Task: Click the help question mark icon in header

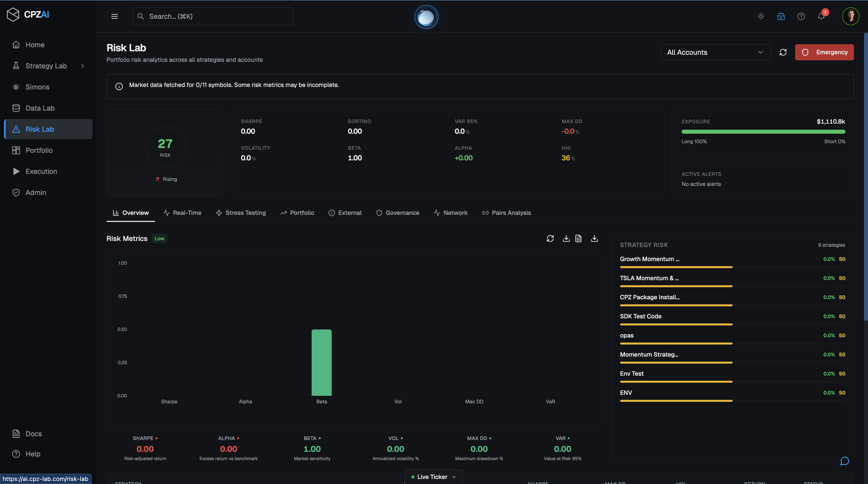Action: (x=801, y=16)
